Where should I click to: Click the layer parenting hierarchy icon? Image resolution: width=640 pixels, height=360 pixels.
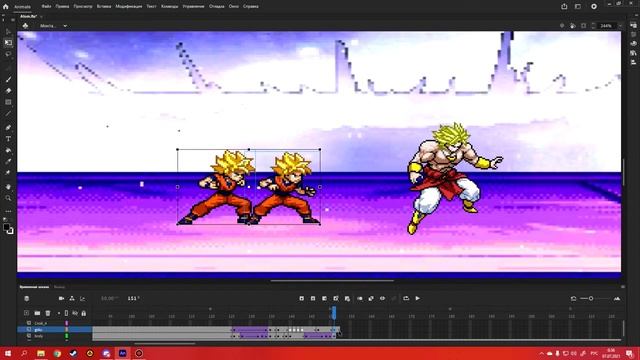tap(72, 298)
